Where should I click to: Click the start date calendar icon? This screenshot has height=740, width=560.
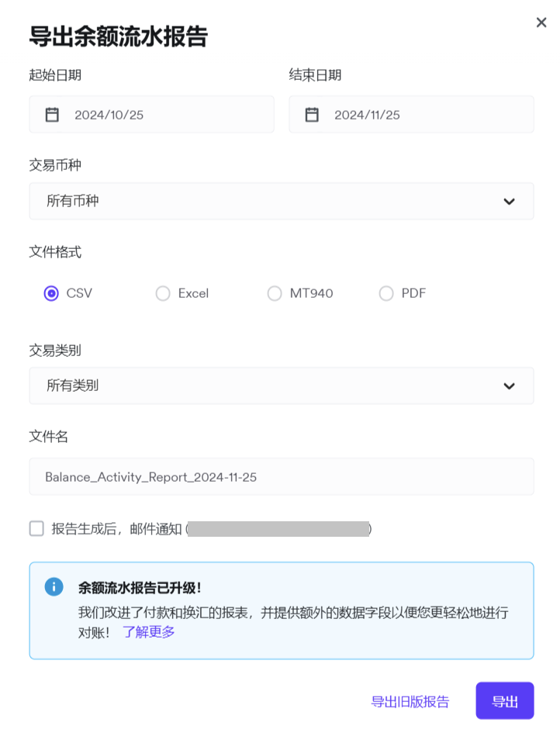click(x=52, y=115)
